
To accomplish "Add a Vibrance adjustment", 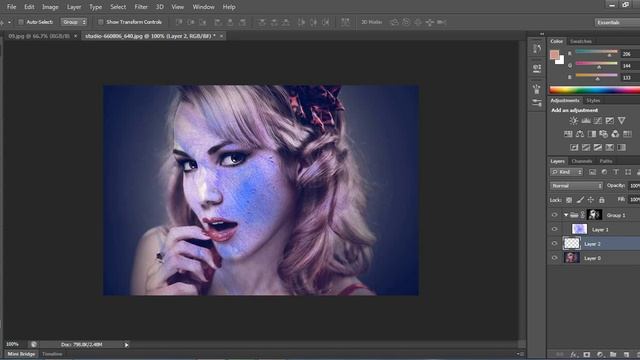I will coord(621,120).
